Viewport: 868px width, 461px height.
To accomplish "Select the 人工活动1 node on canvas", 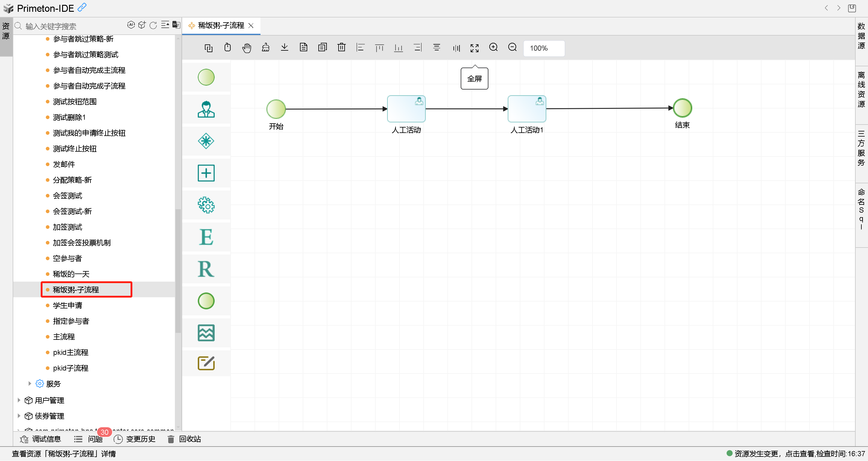I will [x=527, y=109].
